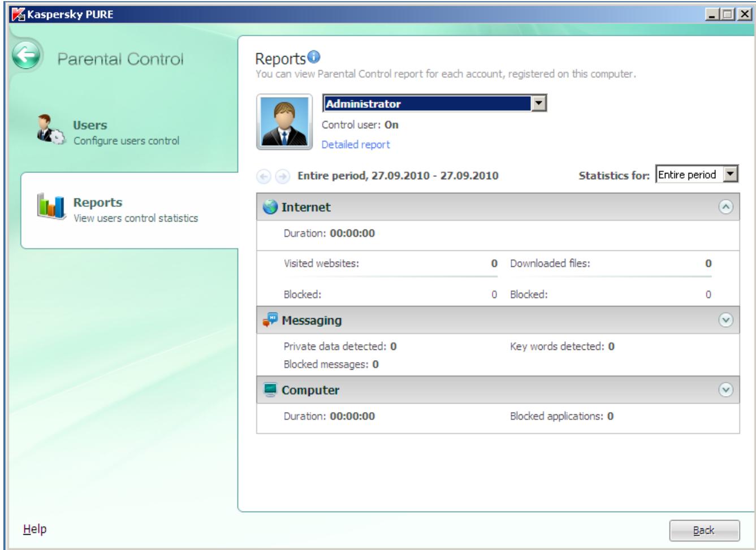
Task: Expand the Computer section chevron
Action: pos(725,390)
